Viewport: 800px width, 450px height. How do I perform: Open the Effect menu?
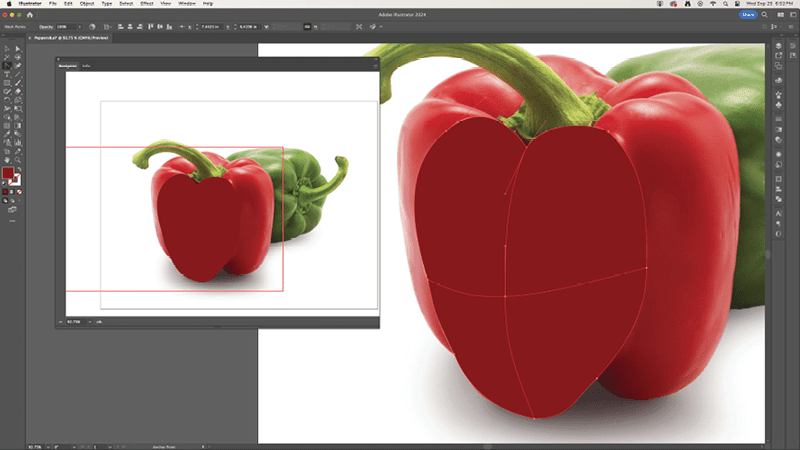point(147,4)
